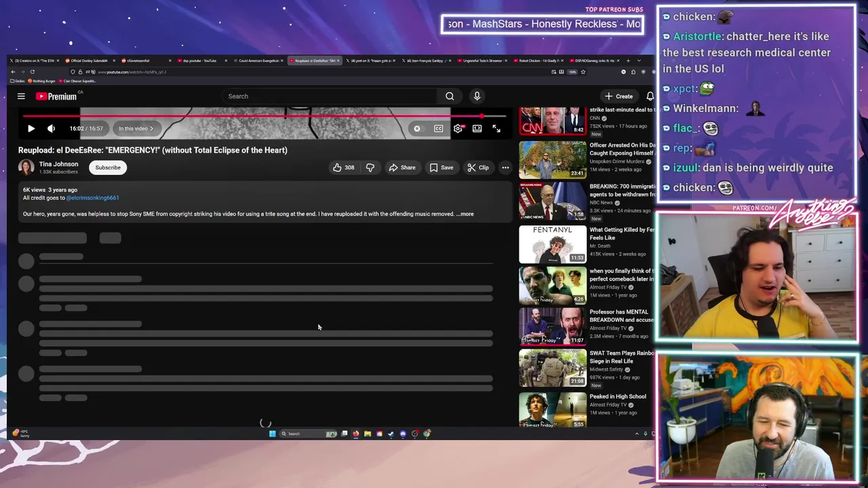The width and height of the screenshot is (868, 488).
Task: Clip this video
Action: [x=478, y=167]
